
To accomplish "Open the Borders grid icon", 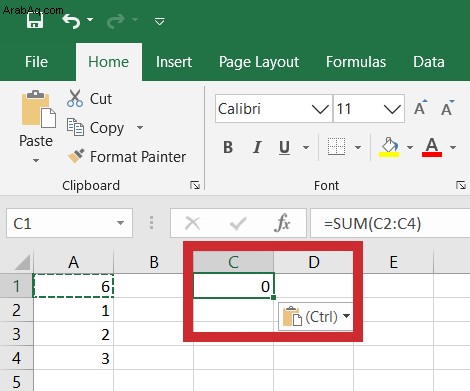I will click(336, 147).
